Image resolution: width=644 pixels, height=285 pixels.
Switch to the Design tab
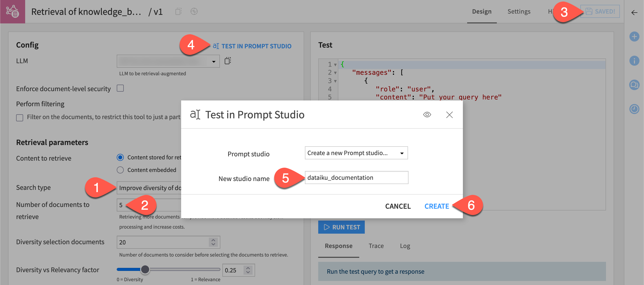point(482,12)
